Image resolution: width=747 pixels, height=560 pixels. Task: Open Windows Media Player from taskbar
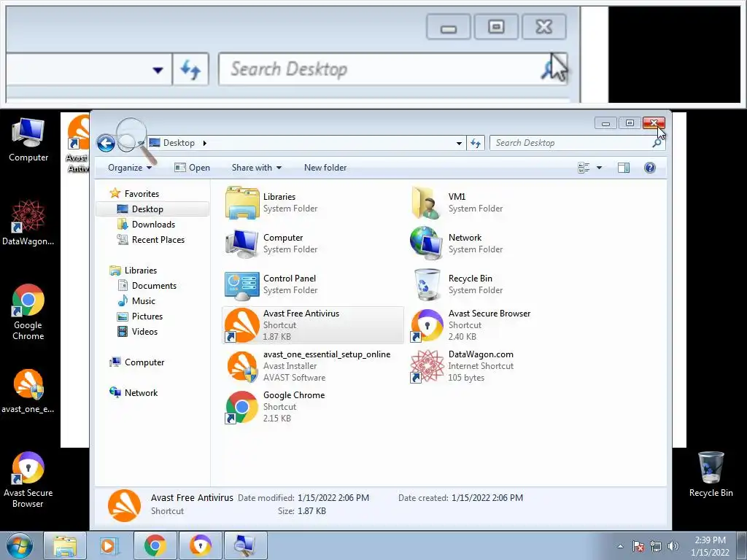[108, 545]
